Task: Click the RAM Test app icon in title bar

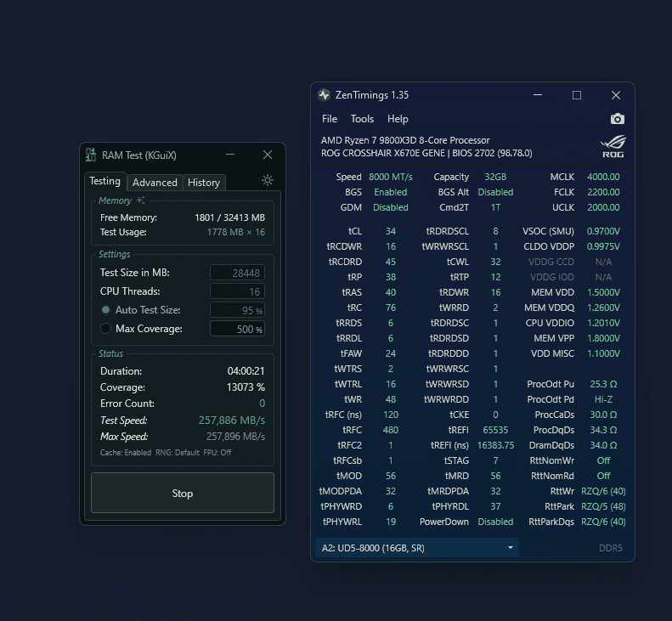Action: 90,155
